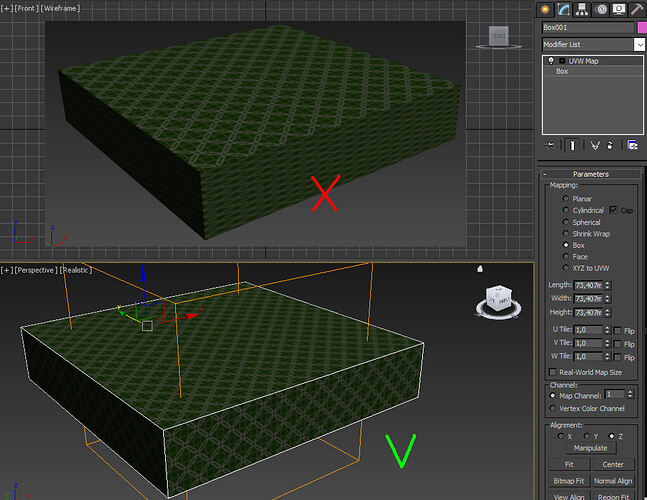Viewport: 647px width, 500px height.
Task: Expand the UVW Map modifier sub-objects
Action: pos(561,61)
